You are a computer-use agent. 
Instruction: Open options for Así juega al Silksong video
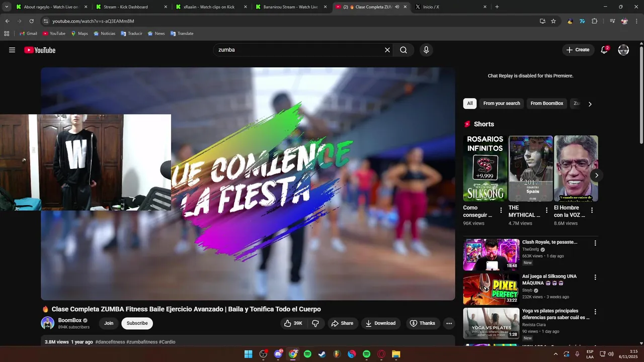tap(595, 277)
